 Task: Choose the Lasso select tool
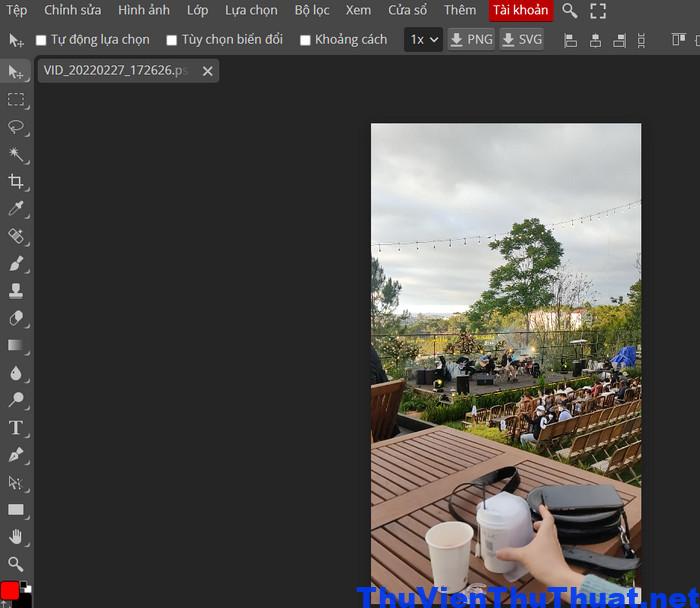coord(16,127)
